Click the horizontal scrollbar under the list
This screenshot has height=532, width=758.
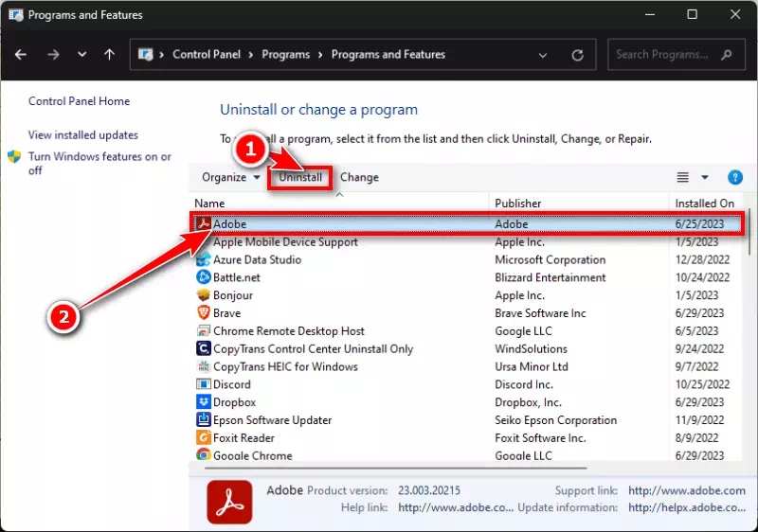click(x=395, y=468)
